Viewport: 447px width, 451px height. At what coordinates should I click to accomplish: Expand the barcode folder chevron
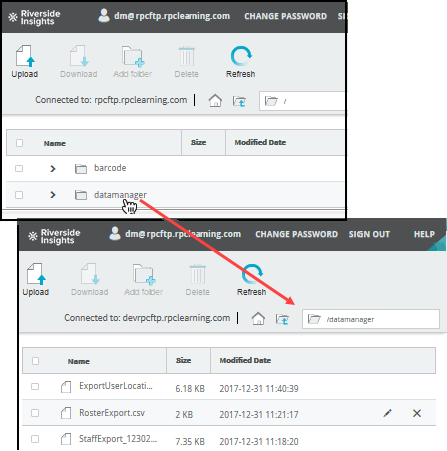click(x=53, y=169)
